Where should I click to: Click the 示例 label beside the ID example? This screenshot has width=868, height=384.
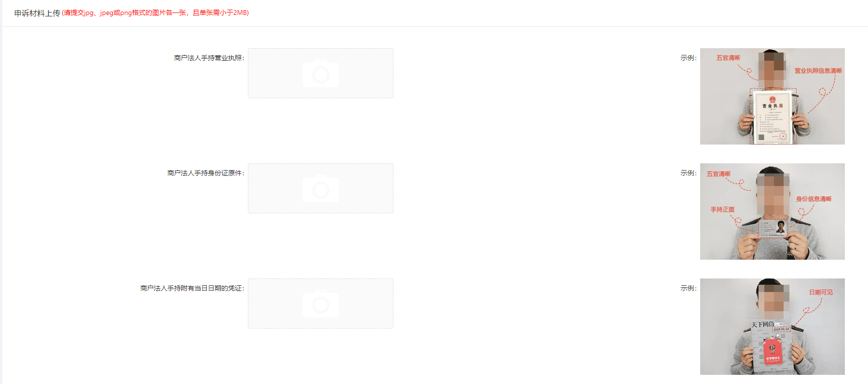688,173
